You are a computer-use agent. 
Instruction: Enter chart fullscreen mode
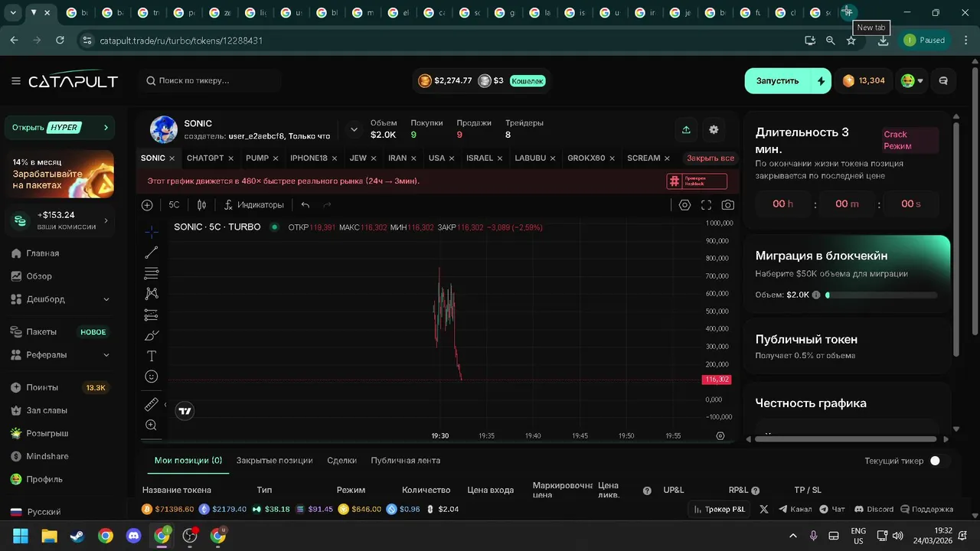(706, 205)
